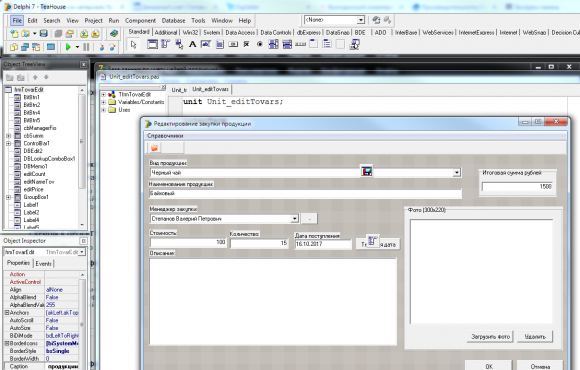
Task: Select the RadioButton component in Standard palette
Action: [x=260, y=44]
